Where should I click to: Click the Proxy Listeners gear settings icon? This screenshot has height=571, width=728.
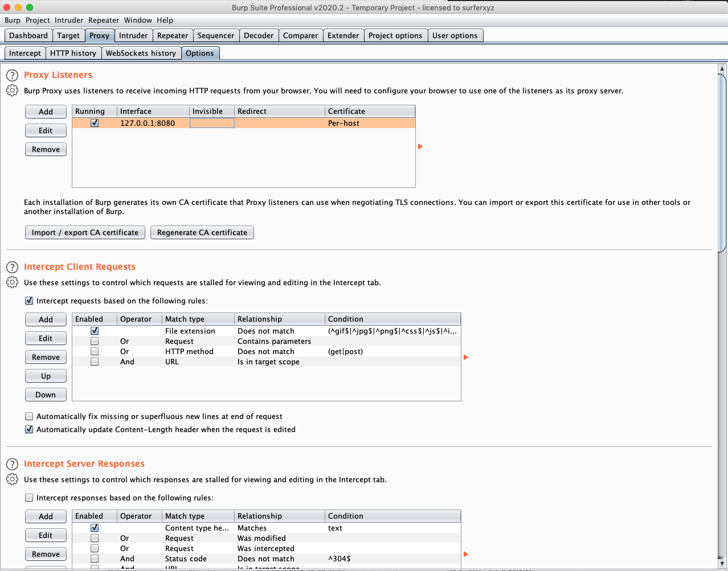12,91
